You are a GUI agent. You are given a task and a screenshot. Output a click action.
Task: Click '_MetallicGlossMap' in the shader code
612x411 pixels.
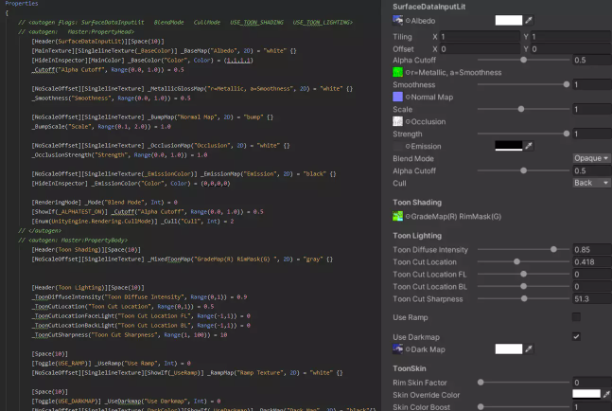point(176,89)
